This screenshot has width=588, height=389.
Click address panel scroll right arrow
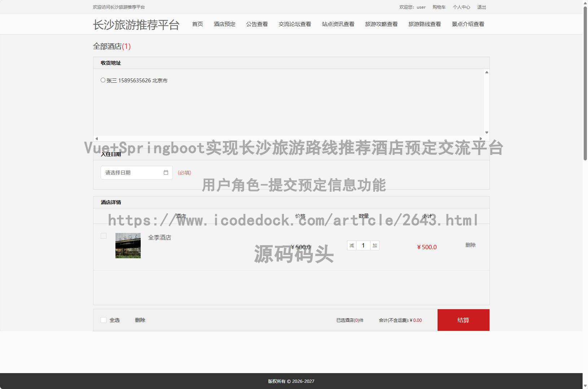(x=481, y=139)
